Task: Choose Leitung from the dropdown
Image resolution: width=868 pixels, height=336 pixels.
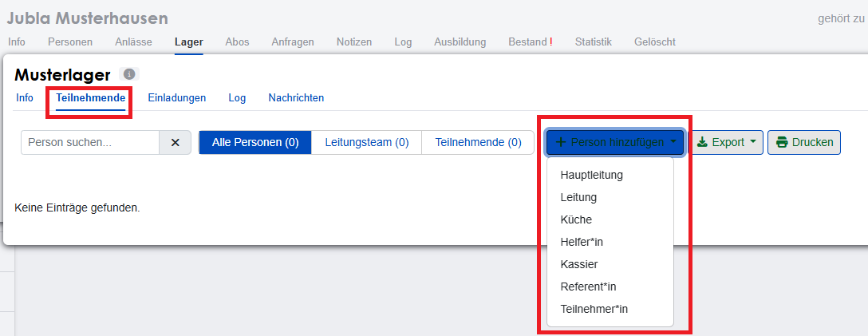Action: click(x=578, y=197)
